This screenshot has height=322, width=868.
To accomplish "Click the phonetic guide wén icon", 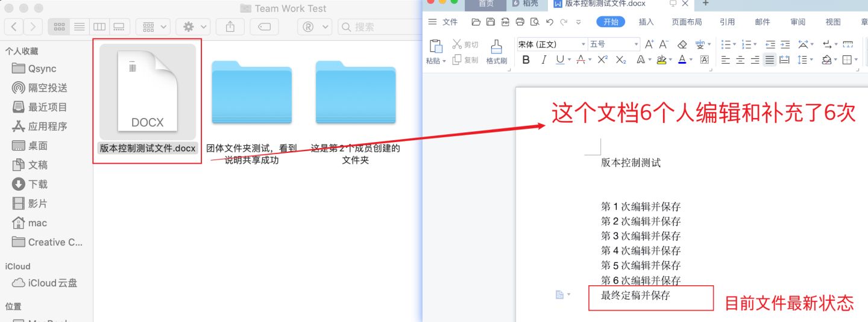I will pos(700,45).
